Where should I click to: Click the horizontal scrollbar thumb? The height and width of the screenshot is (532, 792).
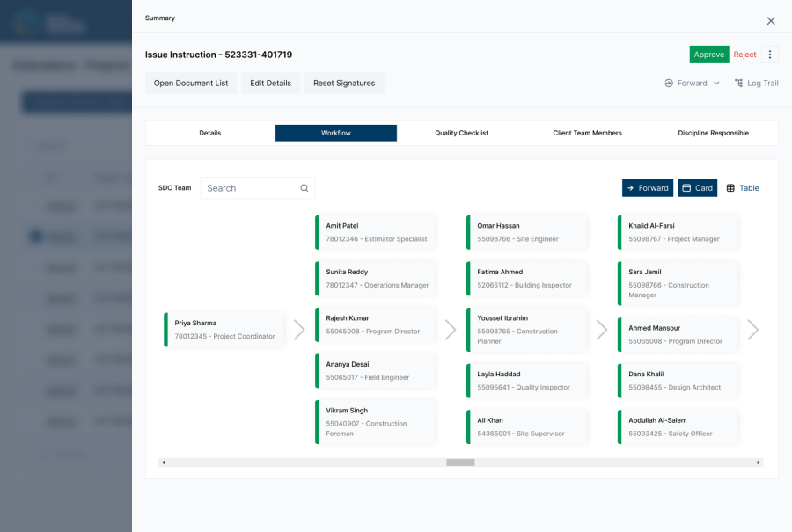[460, 463]
